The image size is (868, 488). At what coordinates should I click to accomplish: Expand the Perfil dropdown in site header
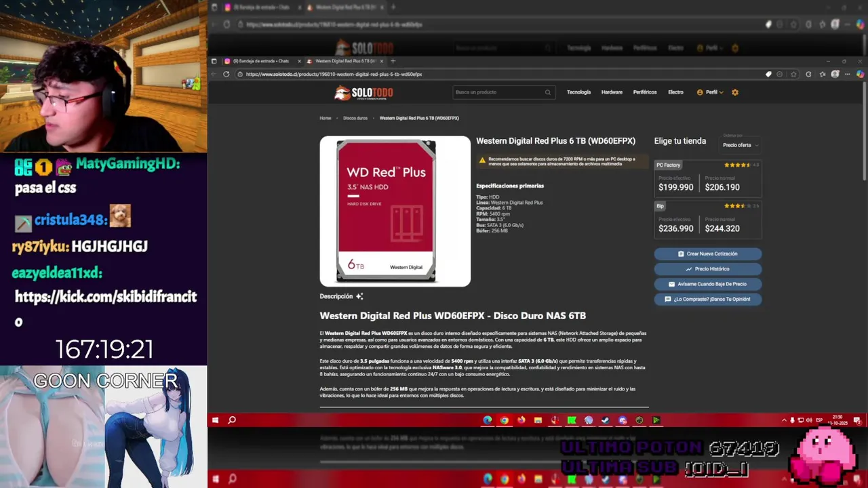click(x=710, y=92)
